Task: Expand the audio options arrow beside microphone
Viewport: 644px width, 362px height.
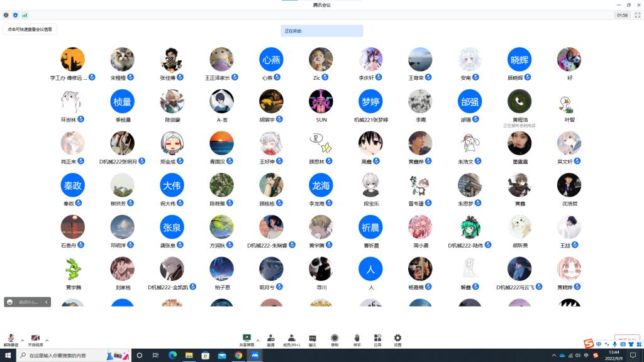Action: tap(23, 340)
